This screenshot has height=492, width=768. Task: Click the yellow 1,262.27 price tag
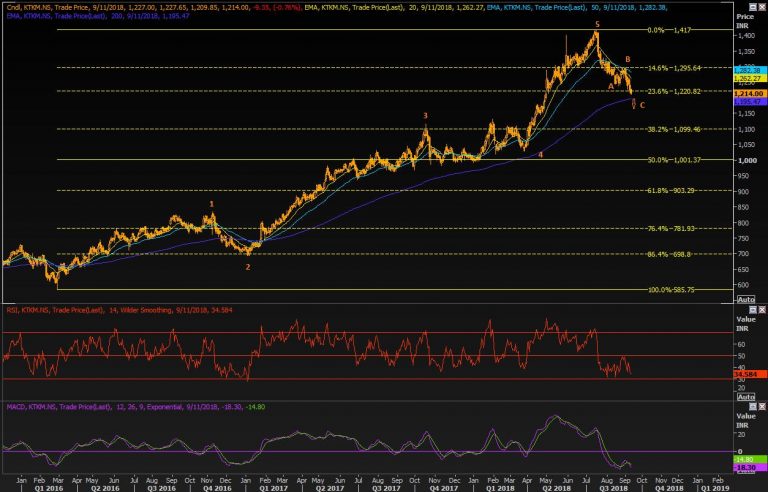(747, 77)
